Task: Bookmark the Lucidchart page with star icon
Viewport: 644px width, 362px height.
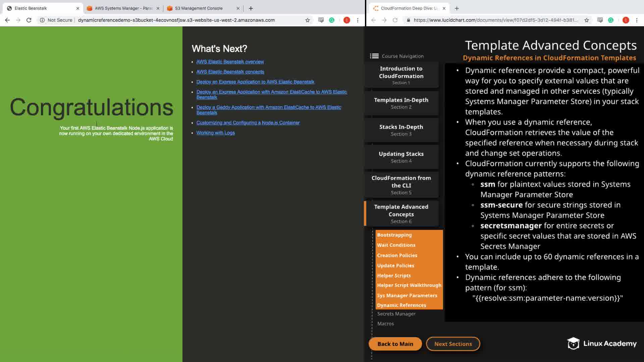Action: (x=586, y=20)
